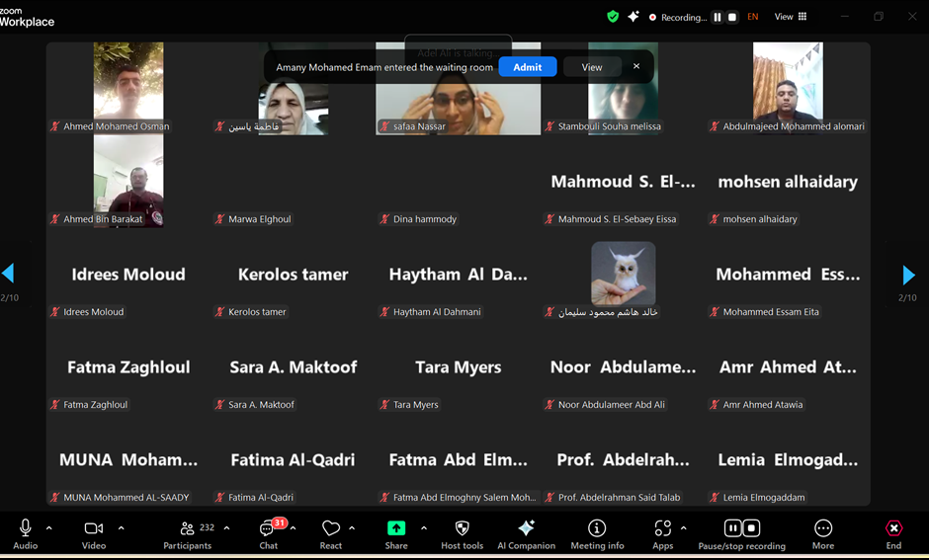This screenshot has height=560, width=929.
Task: Click Lemia Elmogaddam name label
Action: pyautogui.click(x=764, y=498)
